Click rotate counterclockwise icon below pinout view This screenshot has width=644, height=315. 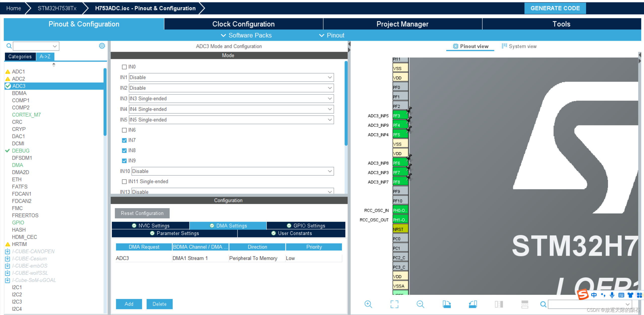pyautogui.click(x=473, y=304)
